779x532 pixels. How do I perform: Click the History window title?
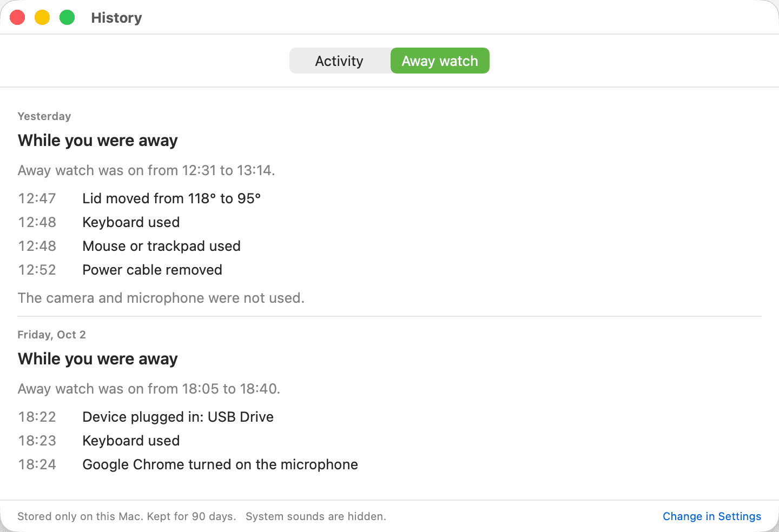pos(116,18)
